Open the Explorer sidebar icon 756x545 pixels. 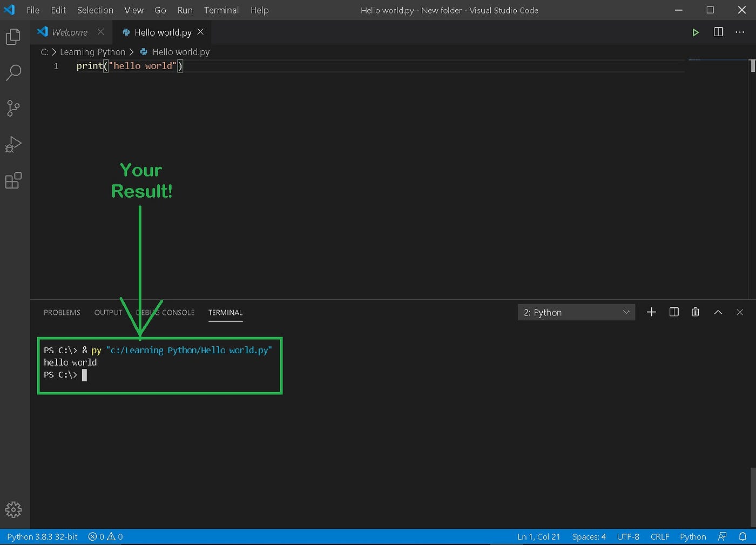coord(13,36)
